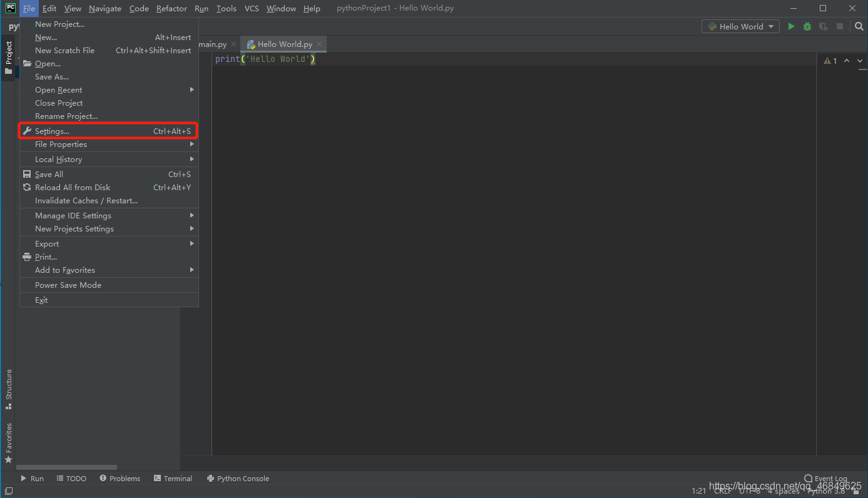This screenshot has height=498, width=868.
Task: Open the TODO tool window
Action: 71,479
